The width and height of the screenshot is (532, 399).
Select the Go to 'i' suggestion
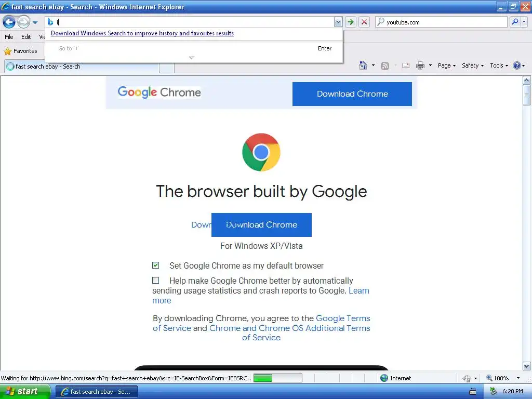(194, 48)
